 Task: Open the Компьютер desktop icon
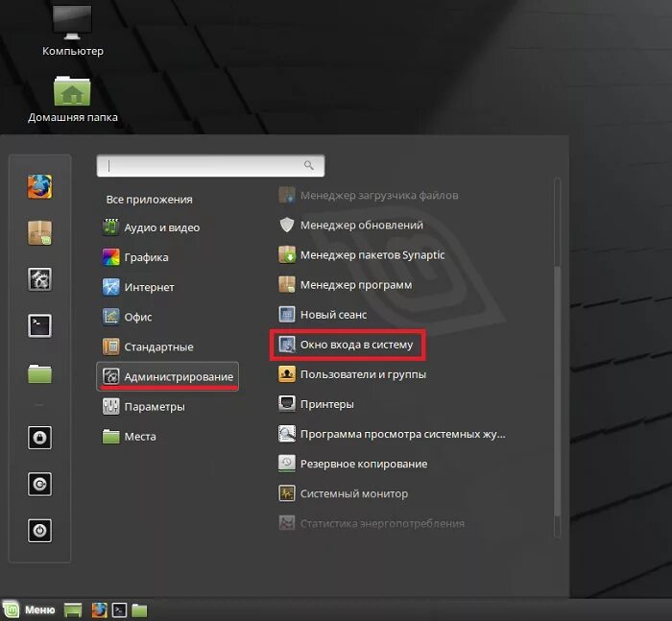click(72, 30)
